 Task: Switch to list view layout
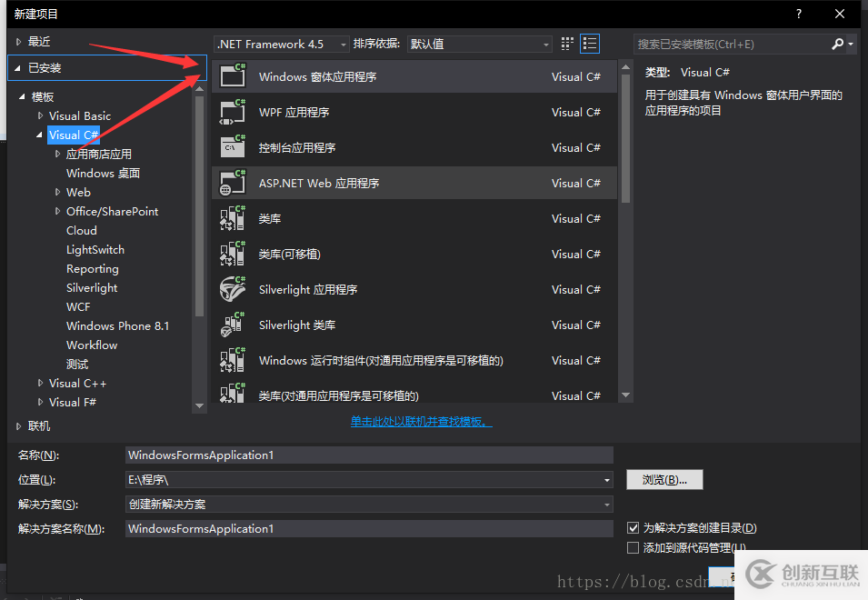pos(590,44)
